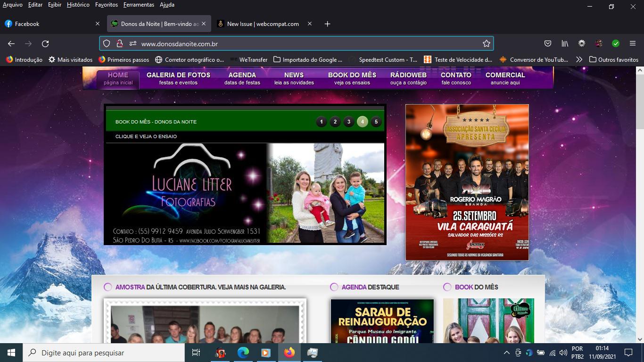Open the Importado do Google bookmark folder
The image size is (644, 362).
tap(308, 59)
